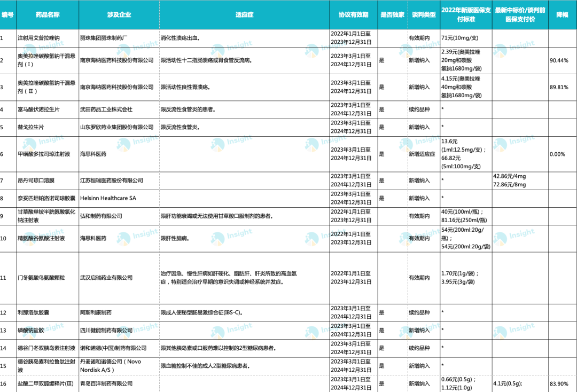Screen dimensions: 577x392
Task: Select company '武田药品工业株式会社'
Action: click(x=106, y=109)
